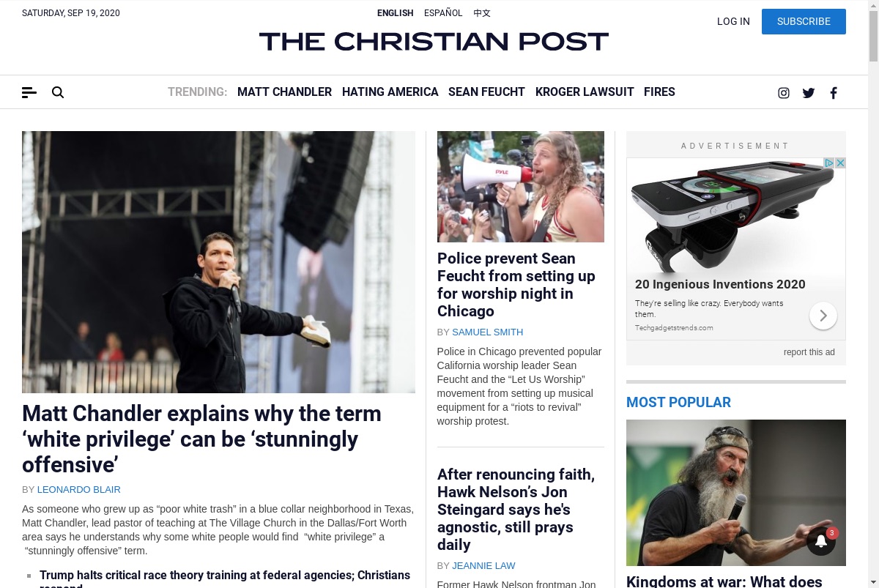
Task: Switch language to Español
Action: [443, 13]
